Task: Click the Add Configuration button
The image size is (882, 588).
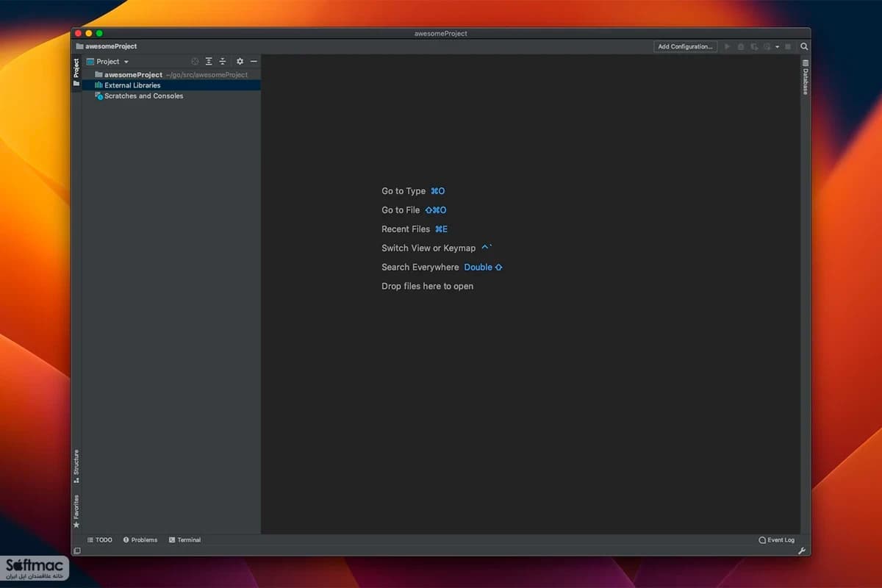Action: tap(685, 46)
